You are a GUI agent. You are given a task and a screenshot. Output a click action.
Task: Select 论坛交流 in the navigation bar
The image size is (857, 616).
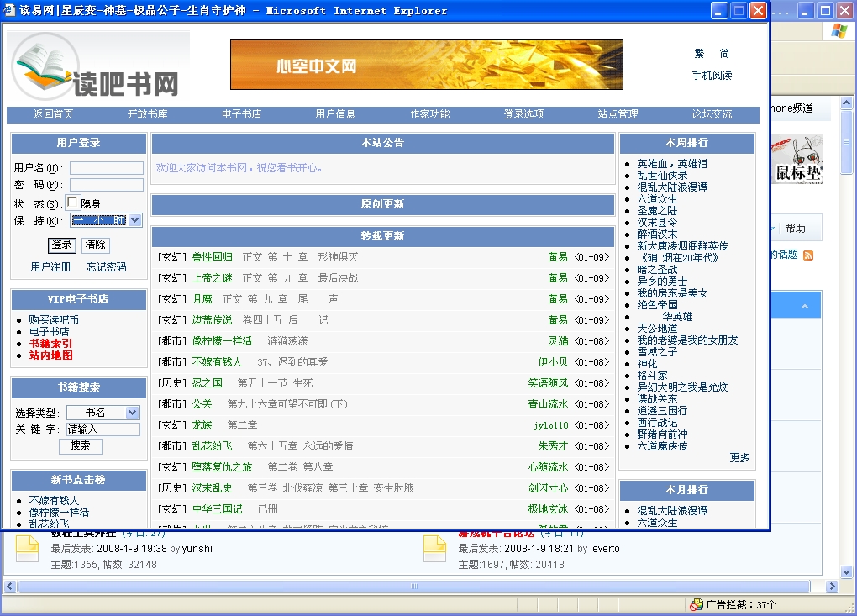pyautogui.click(x=712, y=114)
